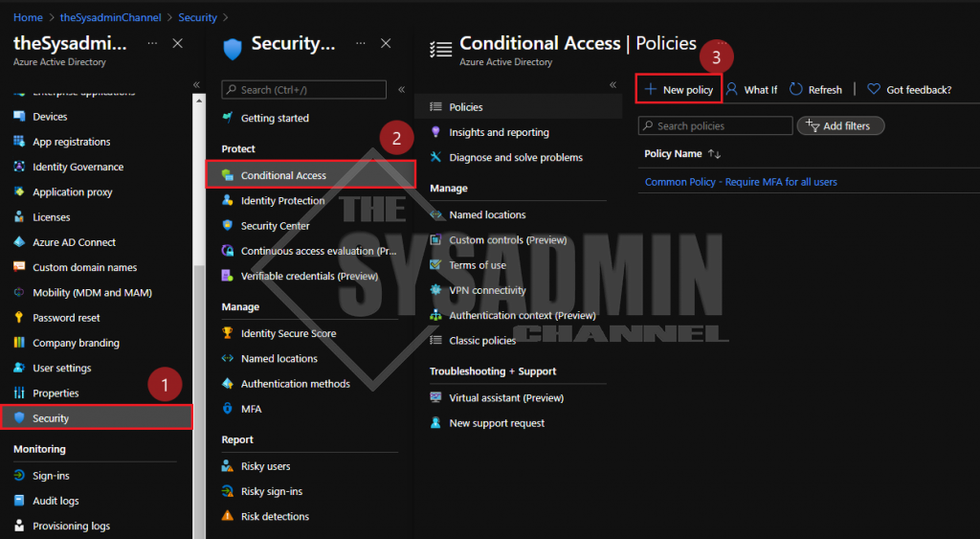Click the Identity Governance icon
980x539 pixels.
click(x=19, y=167)
